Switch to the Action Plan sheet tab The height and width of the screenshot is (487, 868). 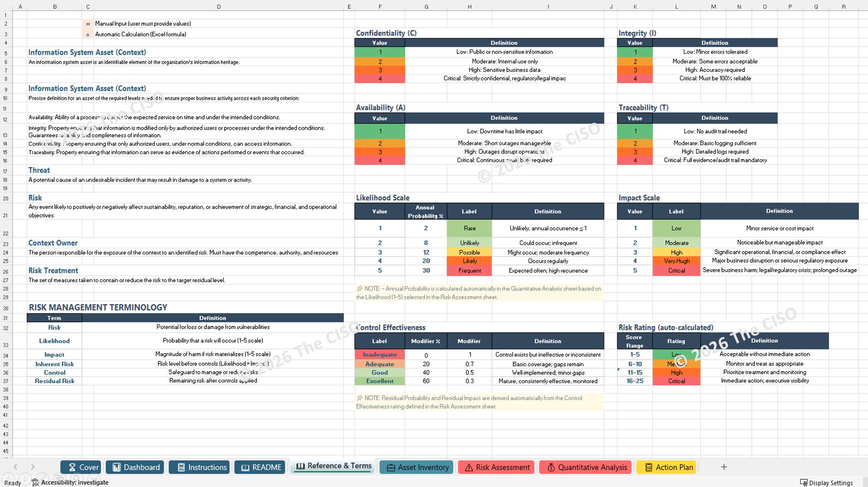pyautogui.click(x=666, y=467)
